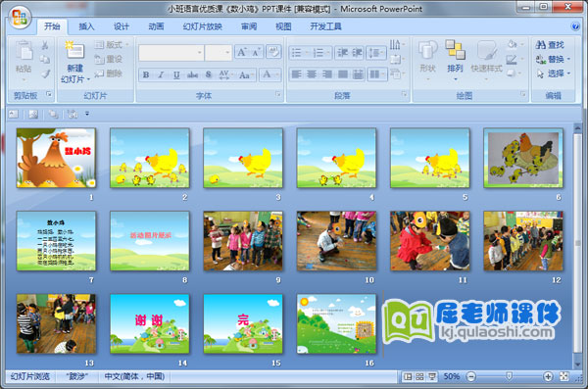Image resolution: width=588 pixels, height=389 pixels.
Task: Click the increase indent icon
Action: 357,53
